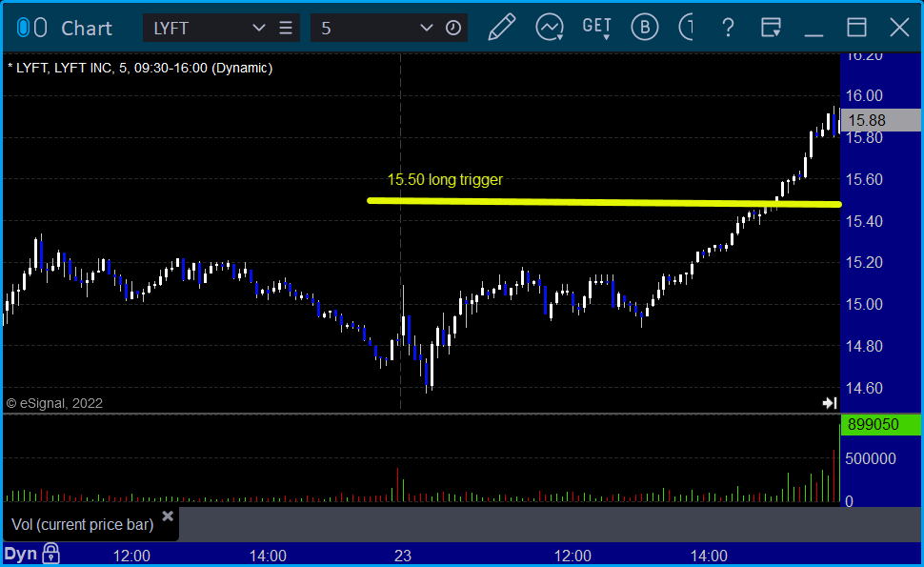Click the circled B icon
This screenshot has width=924, height=567.
(x=645, y=27)
